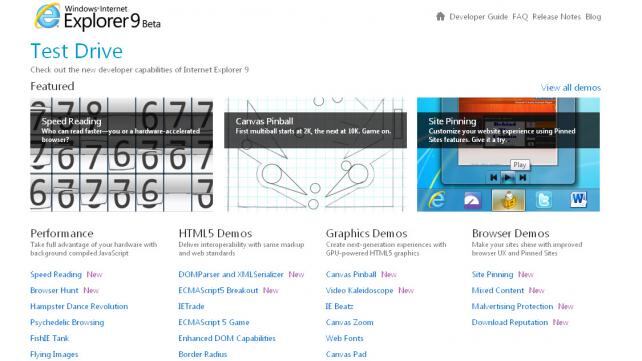642x361 pixels.
Task: Click the next track button in Site Pinning preview
Action: tap(522, 178)
